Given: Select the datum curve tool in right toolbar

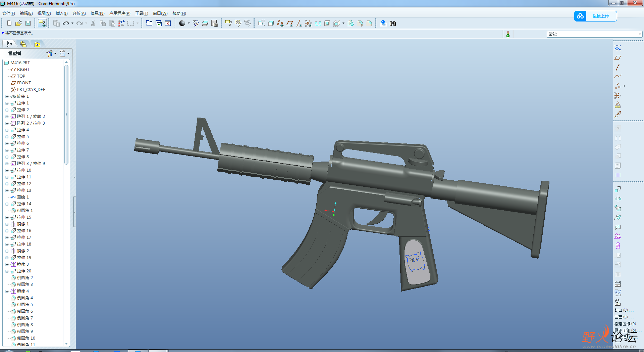Looking at the screenshot, I should tap(618, 76).
